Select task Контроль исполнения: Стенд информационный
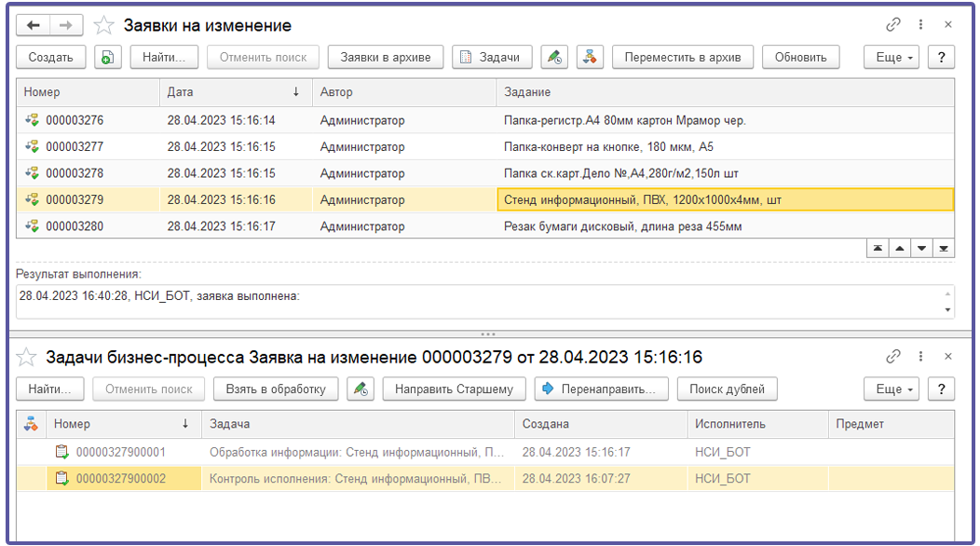The width and height of the screenshot is (980, 546). [358, 479]
